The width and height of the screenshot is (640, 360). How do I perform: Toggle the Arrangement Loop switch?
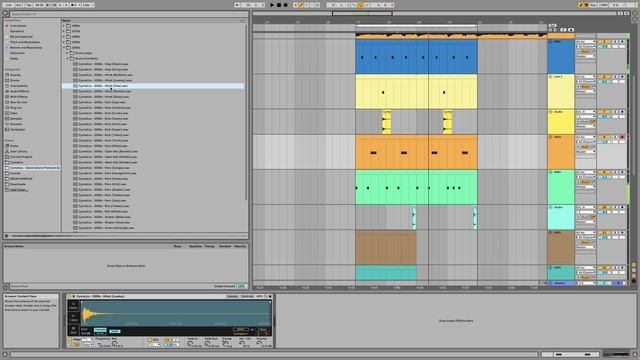coord(360,5)
